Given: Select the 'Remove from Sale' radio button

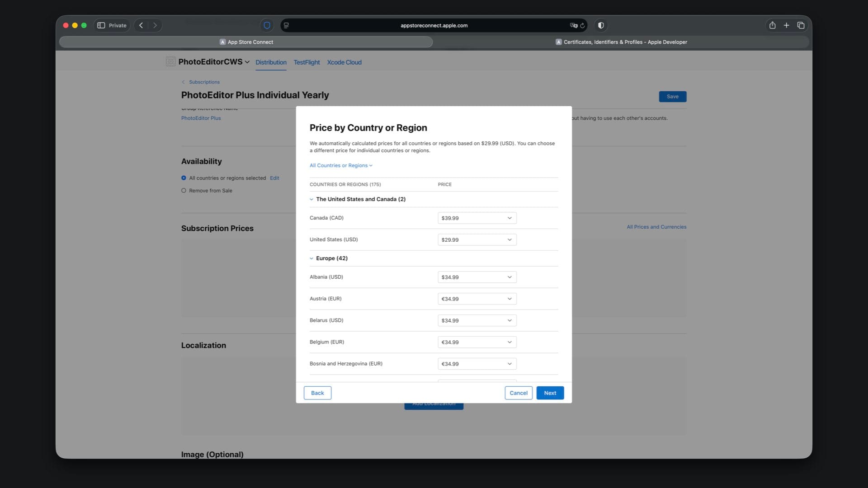Looking at the screenshot, I should [x=184, y=191].
